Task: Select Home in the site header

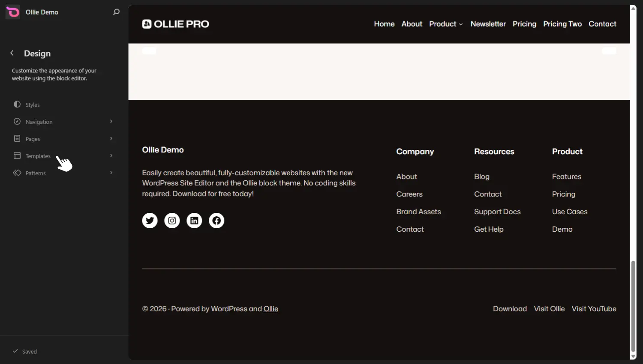Action: [384, 24]
